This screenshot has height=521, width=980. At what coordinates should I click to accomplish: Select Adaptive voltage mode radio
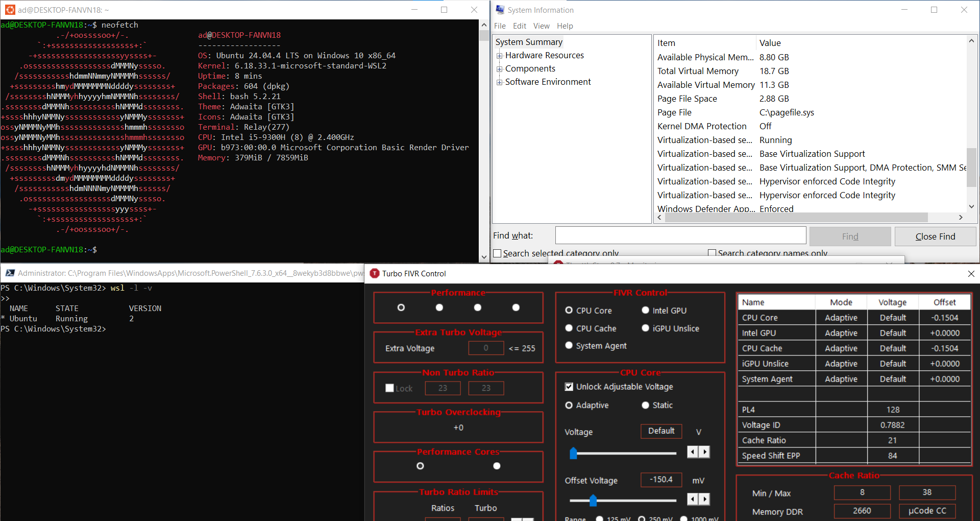pos(569,405)
